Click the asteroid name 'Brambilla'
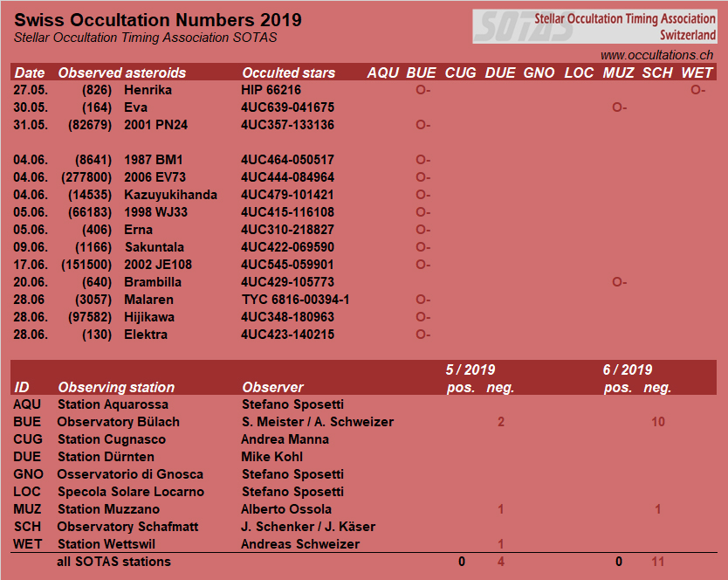This screenshot has height=580, width=728. click(x=152, y=282)
